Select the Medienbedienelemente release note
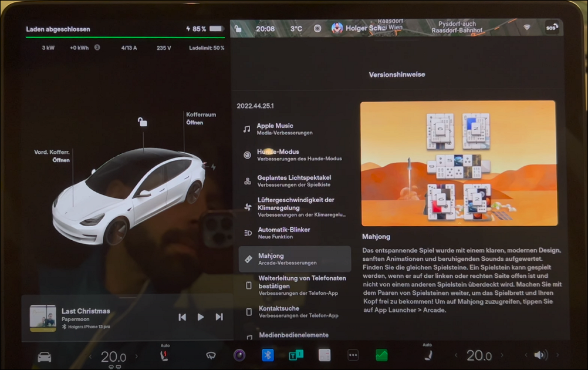This screenshot has width=588, height=370. click(x=295, y=335)
